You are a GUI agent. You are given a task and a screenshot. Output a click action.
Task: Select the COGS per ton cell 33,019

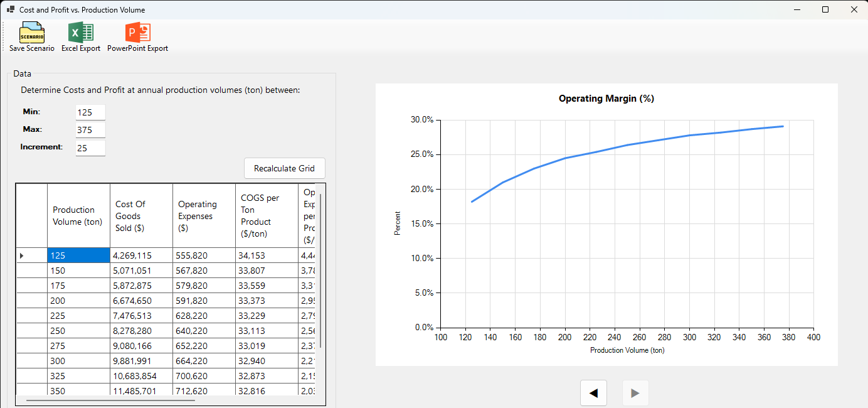267,346
